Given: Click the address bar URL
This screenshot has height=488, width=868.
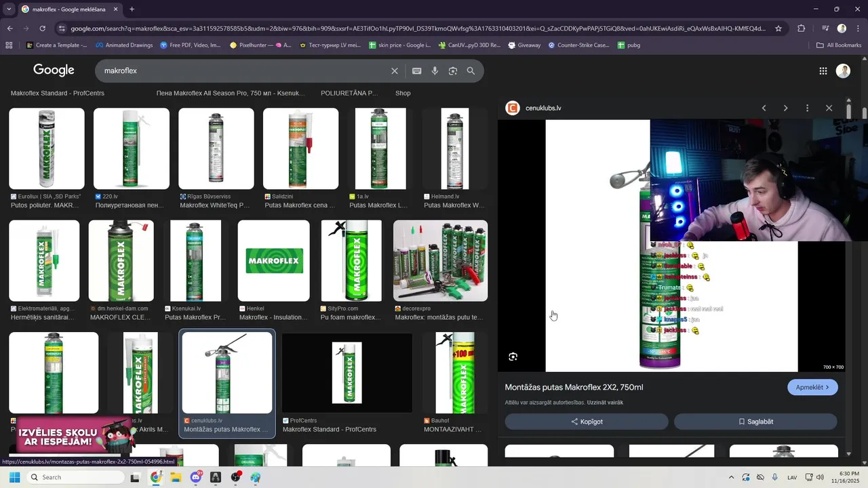Looking at the screenshot, I should click(x=418, y=28).
